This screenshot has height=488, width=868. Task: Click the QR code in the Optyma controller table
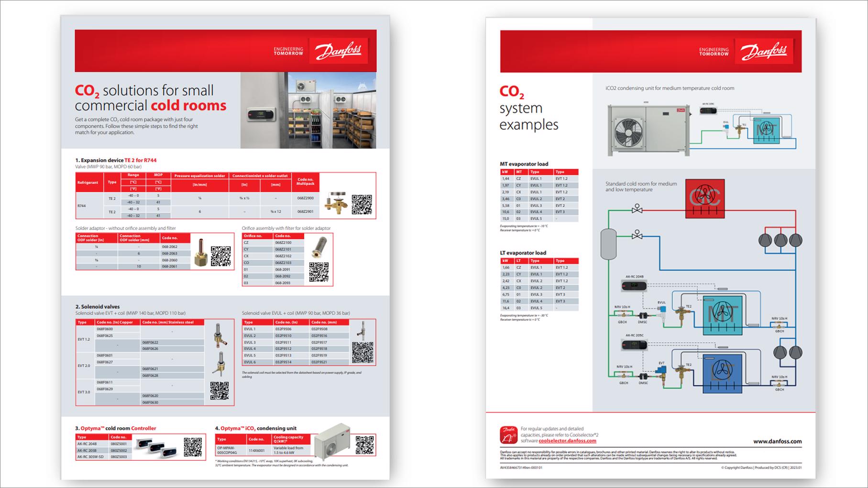(x=193, y=447)
